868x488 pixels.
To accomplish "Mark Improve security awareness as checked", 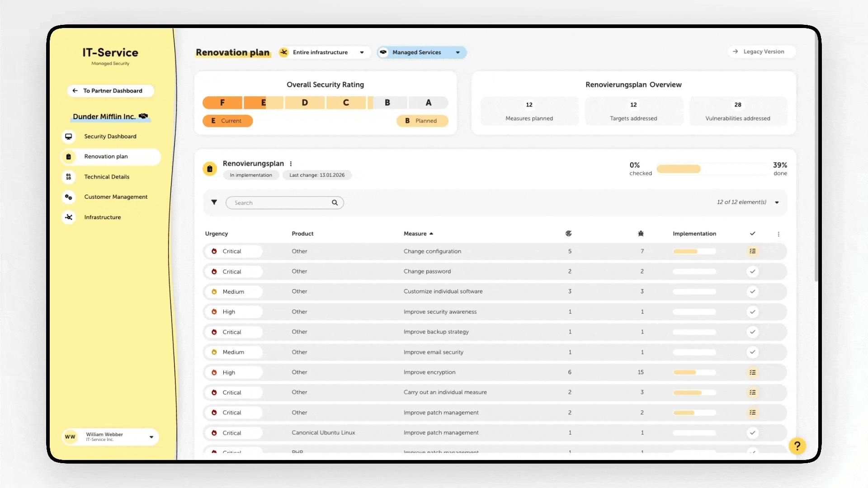I will click(752, 312).
